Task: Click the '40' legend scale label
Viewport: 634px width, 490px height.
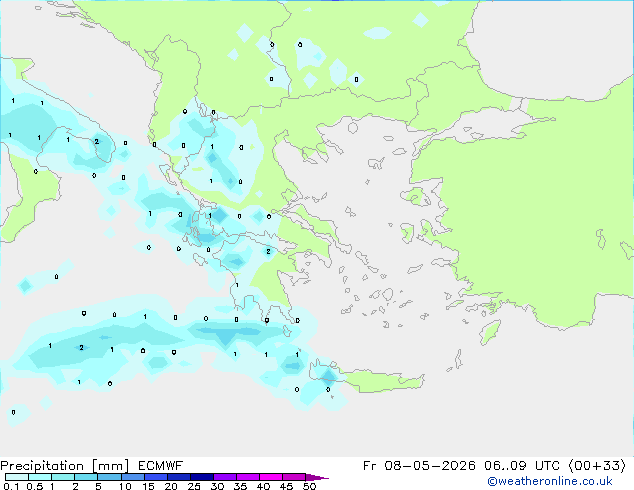Action: click(x=263, y=486)
